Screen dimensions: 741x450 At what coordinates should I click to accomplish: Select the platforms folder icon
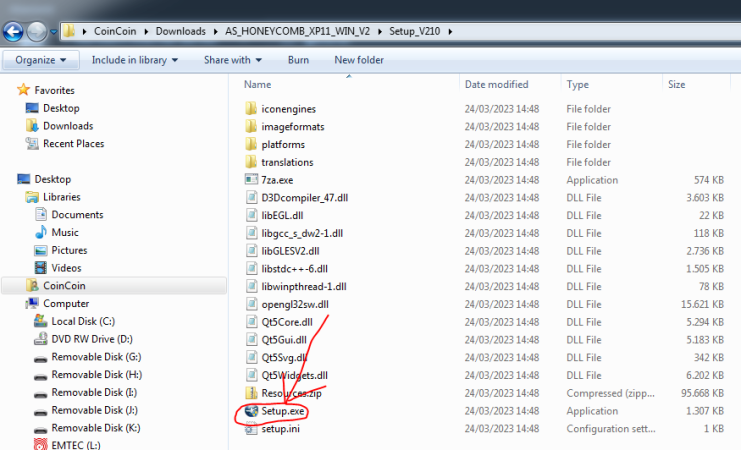coord(251,144)
